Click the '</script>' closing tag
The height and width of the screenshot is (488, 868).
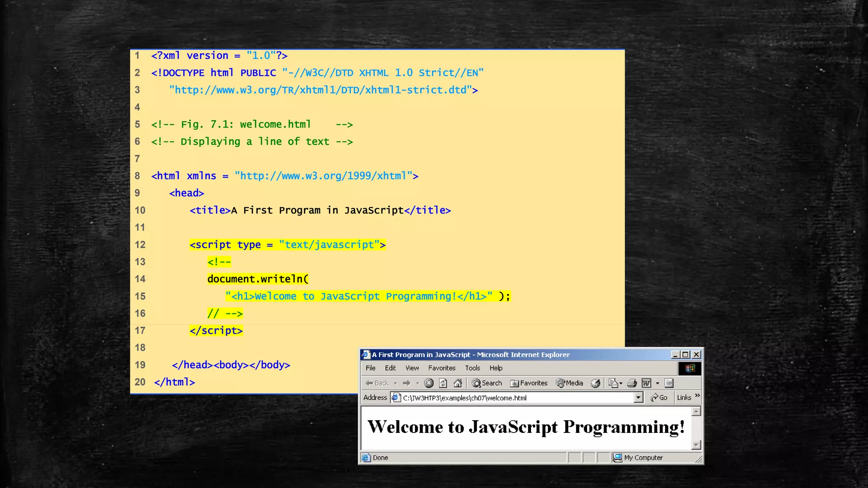pos(216,330)
